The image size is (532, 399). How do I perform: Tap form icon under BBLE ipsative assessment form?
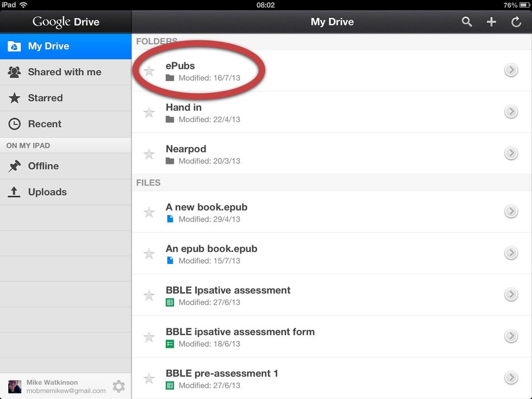point(170,344)
